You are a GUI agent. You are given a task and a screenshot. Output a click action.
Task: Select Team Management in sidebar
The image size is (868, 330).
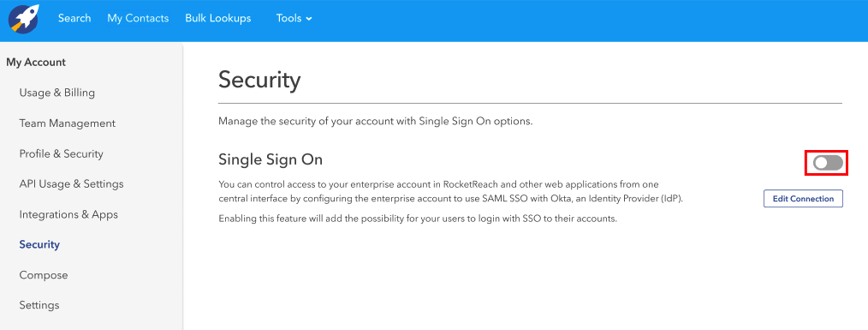click(x=68, y=123)
